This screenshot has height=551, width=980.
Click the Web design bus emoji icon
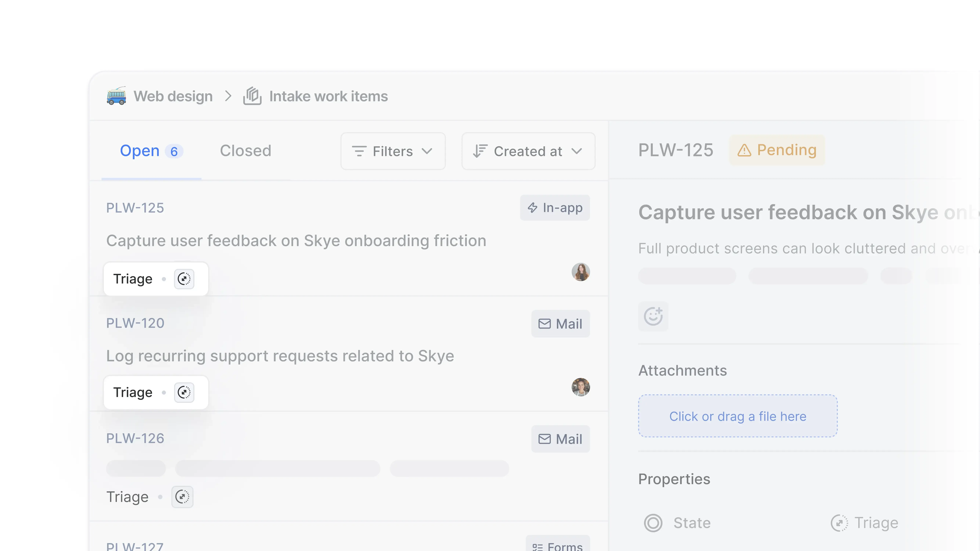[116, 96]
